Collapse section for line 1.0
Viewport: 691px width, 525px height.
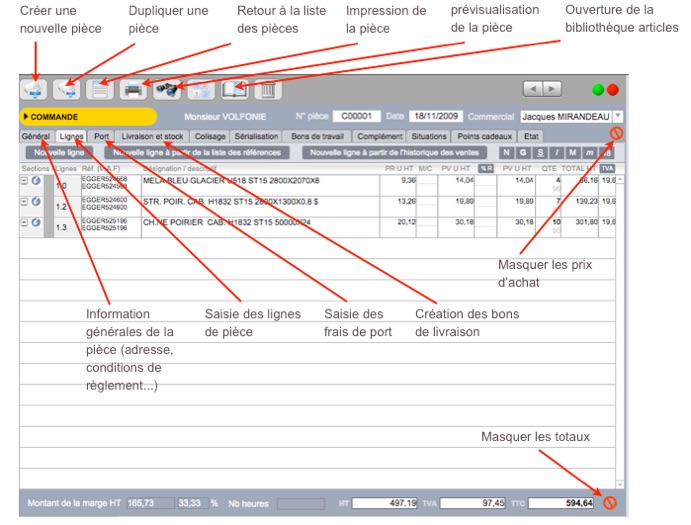25,180
